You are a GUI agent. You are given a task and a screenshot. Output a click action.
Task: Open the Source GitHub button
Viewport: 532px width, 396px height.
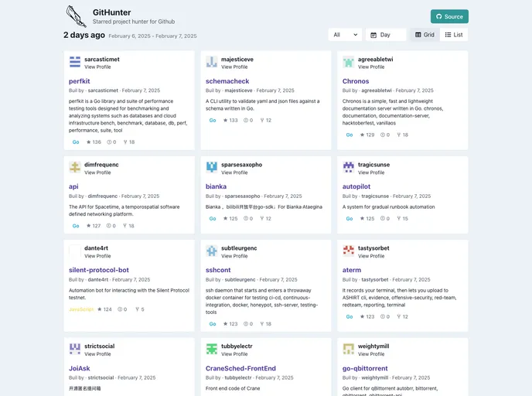pyautogui.click(x=449, y=16)
